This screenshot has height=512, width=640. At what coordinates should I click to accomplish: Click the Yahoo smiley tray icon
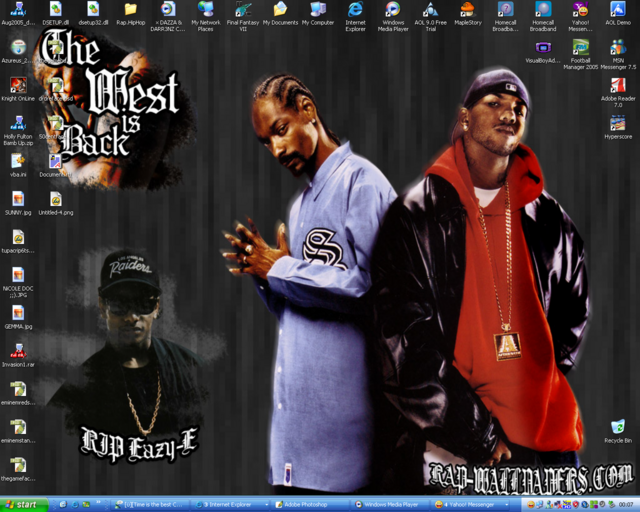coord(531,505)
